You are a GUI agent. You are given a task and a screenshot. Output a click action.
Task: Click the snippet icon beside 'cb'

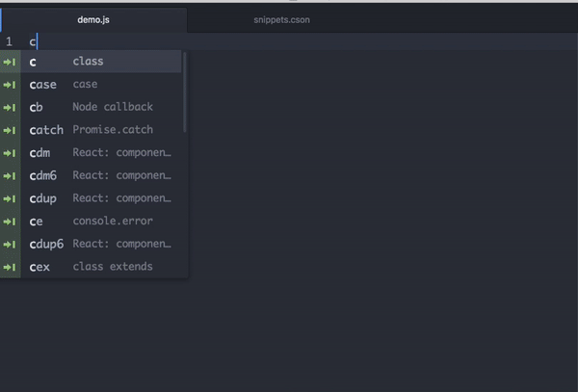click(x=10, y=108)
